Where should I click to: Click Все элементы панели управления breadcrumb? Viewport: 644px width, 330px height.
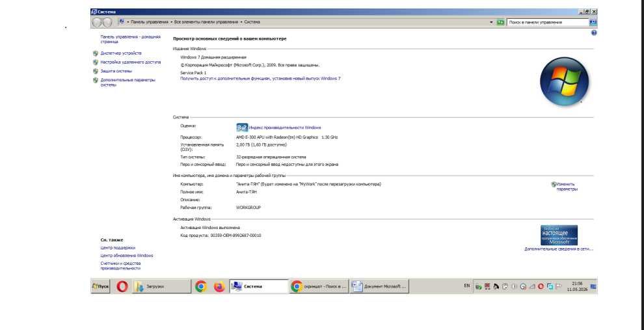click(206, 22)
